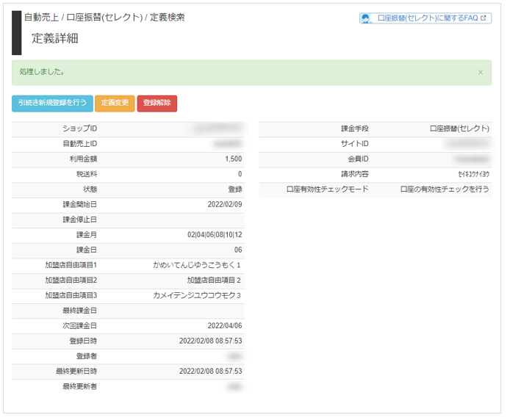Click the value かめいてんじゆうこうもく１
The image size is (510, 420).
197,265
